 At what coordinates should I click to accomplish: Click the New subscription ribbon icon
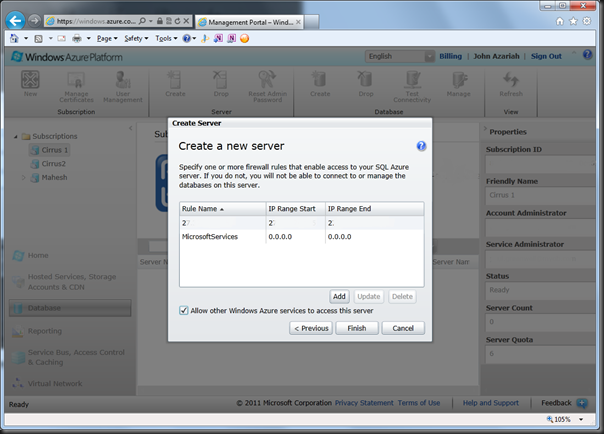[30, 84]
